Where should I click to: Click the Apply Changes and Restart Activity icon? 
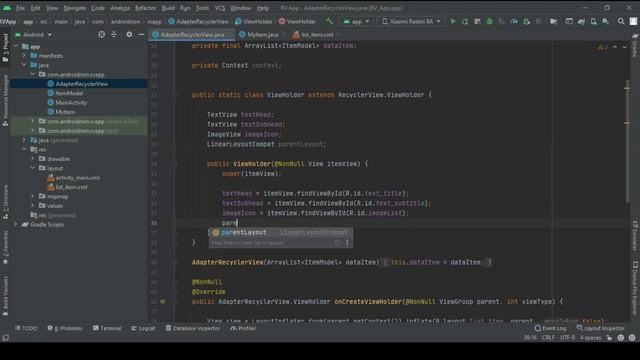coord(465,22)
